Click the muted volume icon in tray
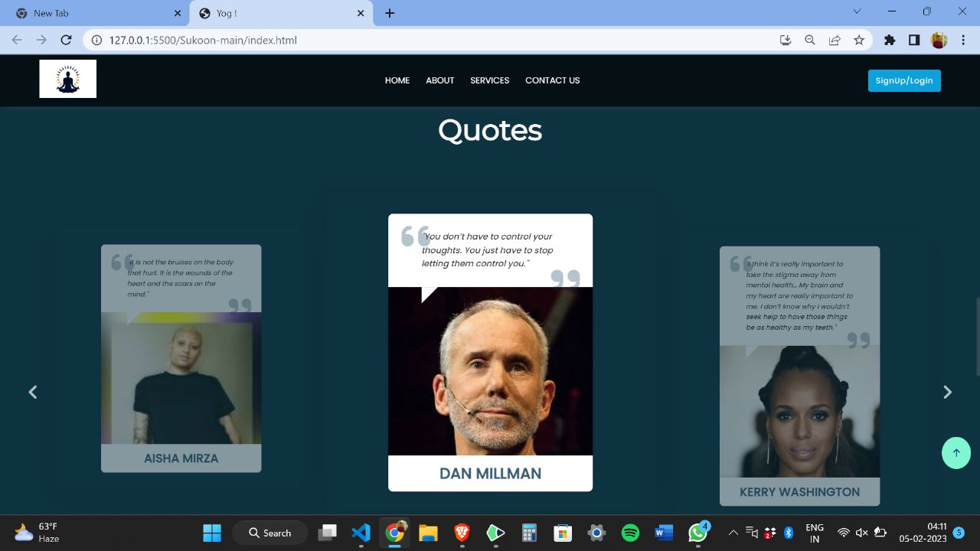The height and width of the screenshot is (551, 980). pyautogui.click(x=862, y=533)
